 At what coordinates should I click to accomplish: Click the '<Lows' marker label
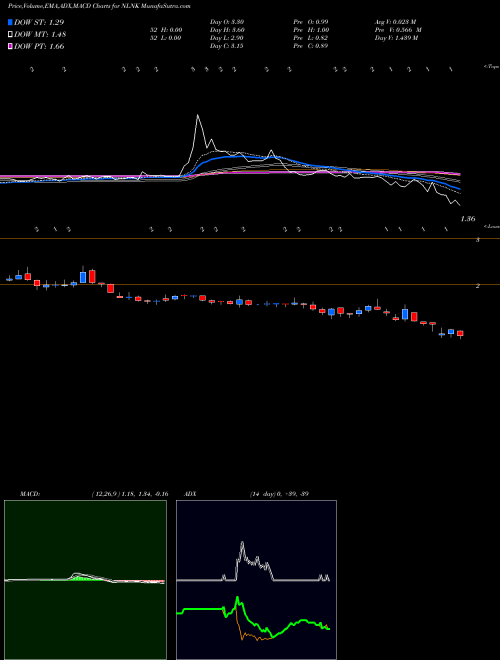pyautogui.click(x=492, y=226)
